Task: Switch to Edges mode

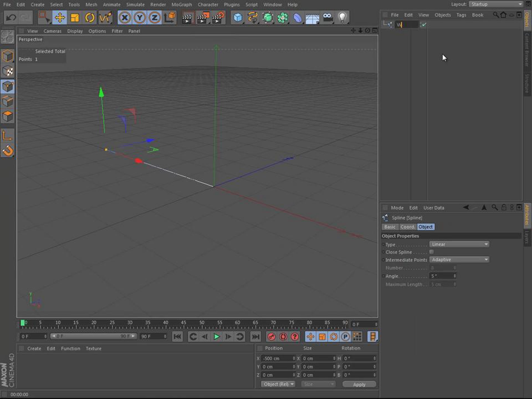Action: tap(8, 102)
